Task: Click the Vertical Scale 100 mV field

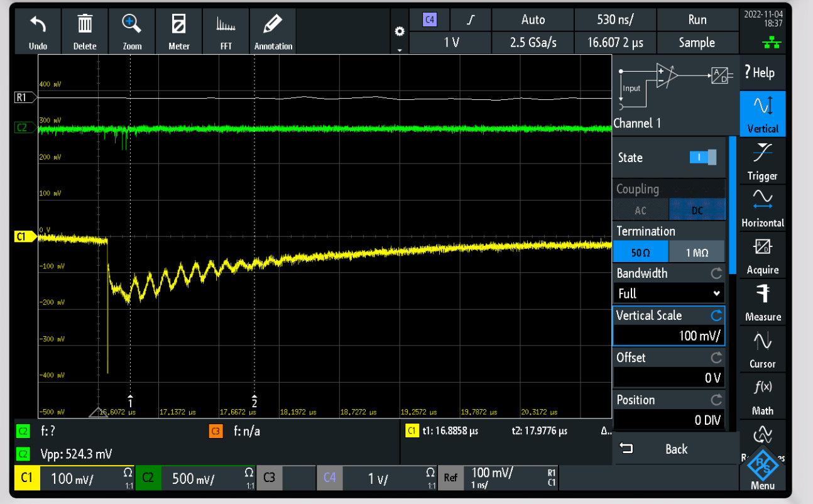Action: [668, 336]
